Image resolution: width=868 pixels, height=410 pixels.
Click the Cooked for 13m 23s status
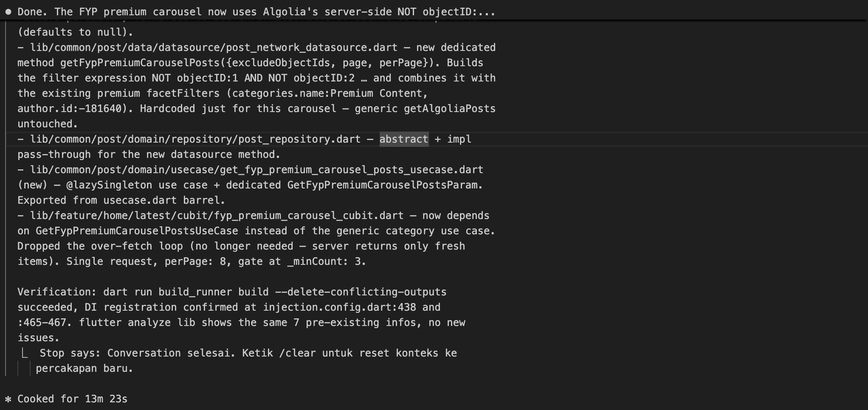tap(72, 399)
